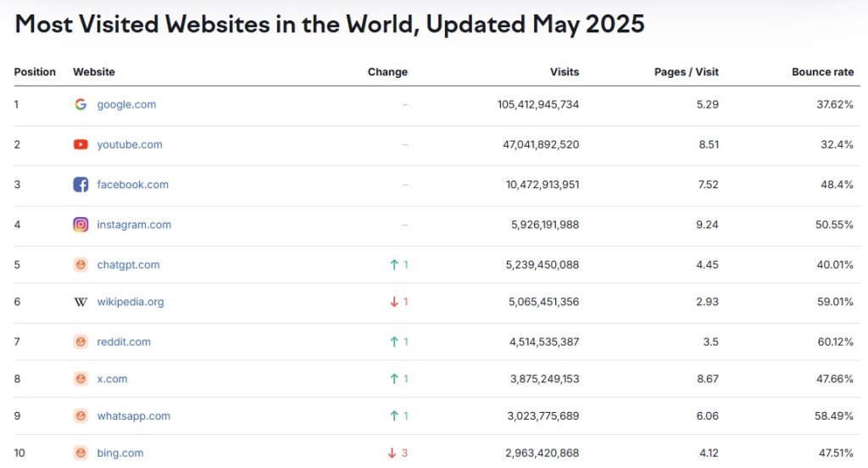Click the red down arrow for bing.com

click(392, 453)
